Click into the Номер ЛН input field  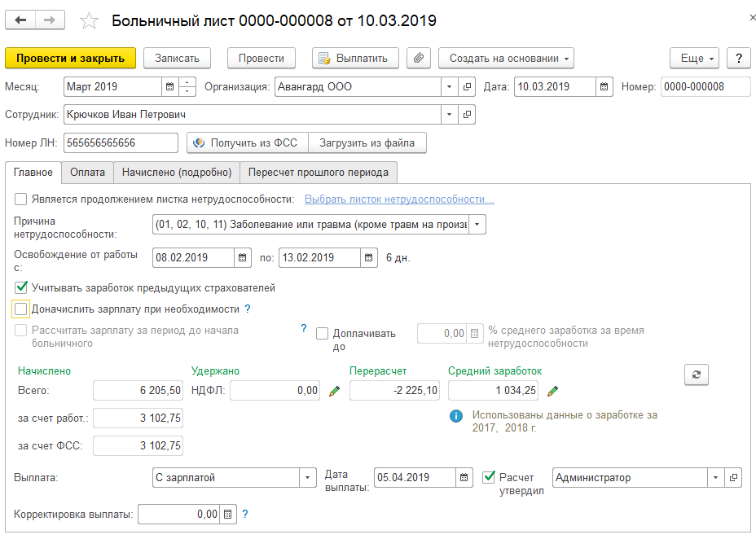point(121,143)
